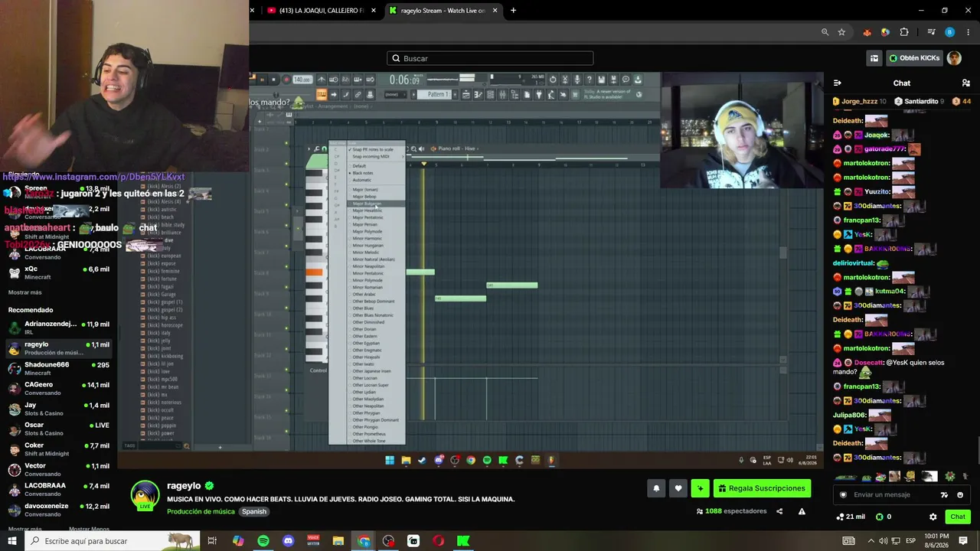Collapse recommendations with Mostrar Menos

[89, 529]
